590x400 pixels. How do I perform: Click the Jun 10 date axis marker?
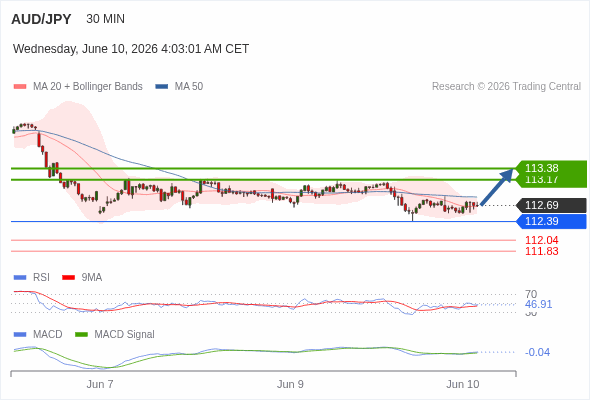[463, 384]
